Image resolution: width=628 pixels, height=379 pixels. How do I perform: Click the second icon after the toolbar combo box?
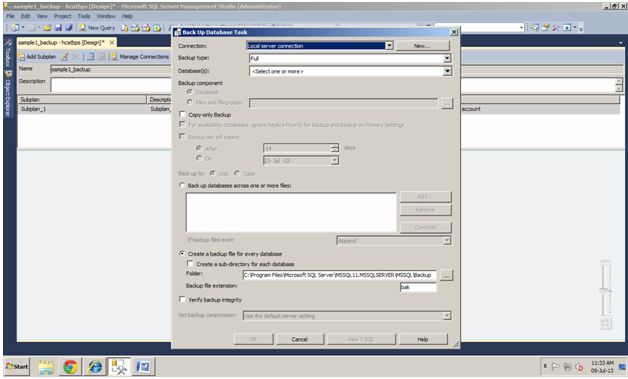[x=545, y=28]
